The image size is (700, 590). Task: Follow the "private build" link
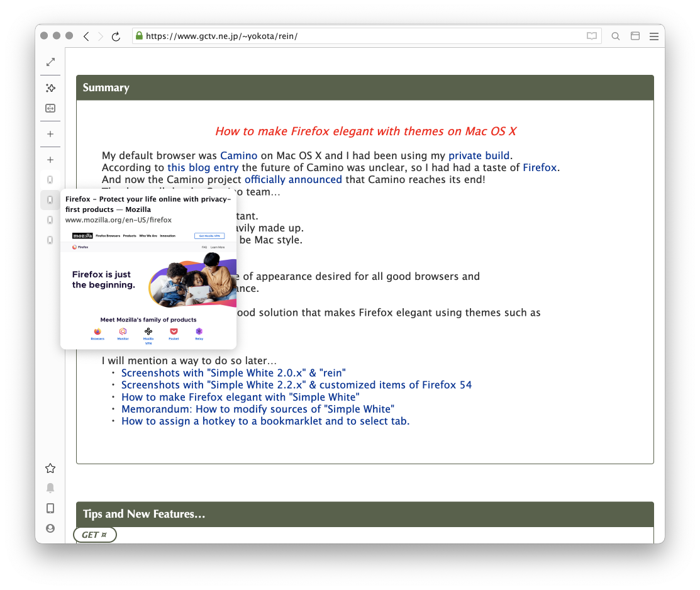479,156
